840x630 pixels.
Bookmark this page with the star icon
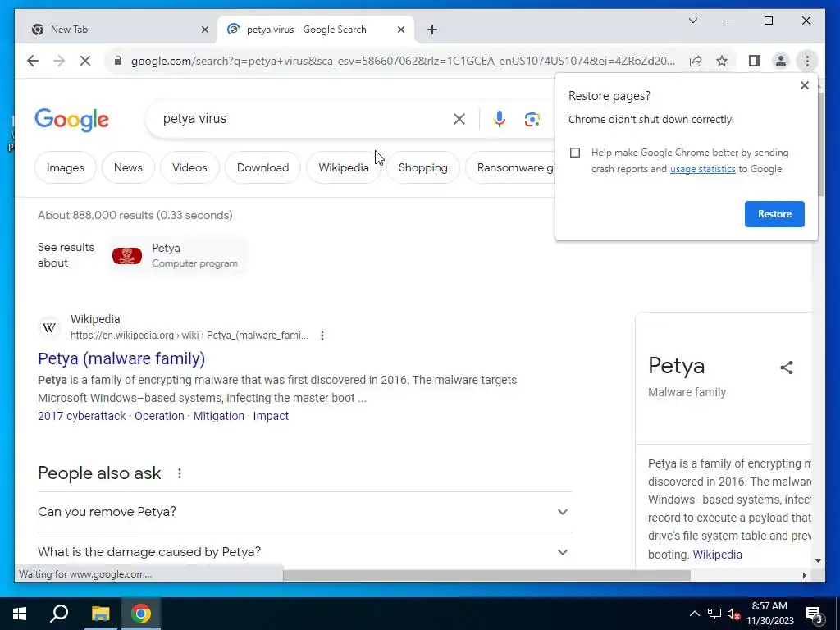[722, 61]
